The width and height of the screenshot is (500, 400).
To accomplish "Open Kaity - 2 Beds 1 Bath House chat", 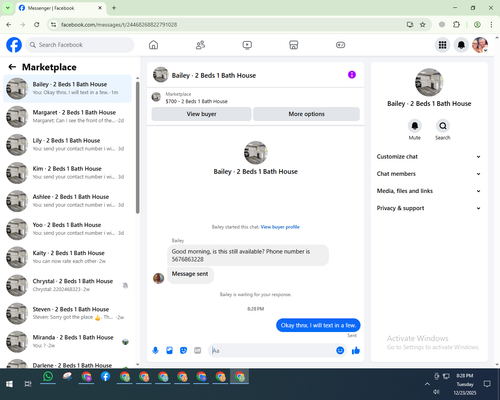I will coord(67,257).
